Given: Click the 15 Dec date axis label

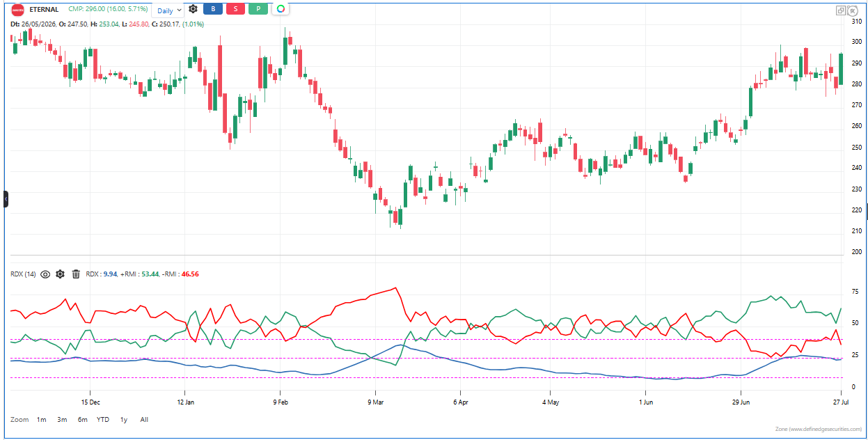Looking at the screenshot, I should [90, 402].
